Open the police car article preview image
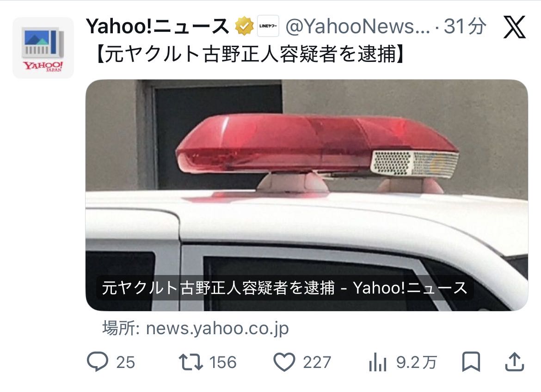This screenshot has width=541, height=392. coord(307,196)
